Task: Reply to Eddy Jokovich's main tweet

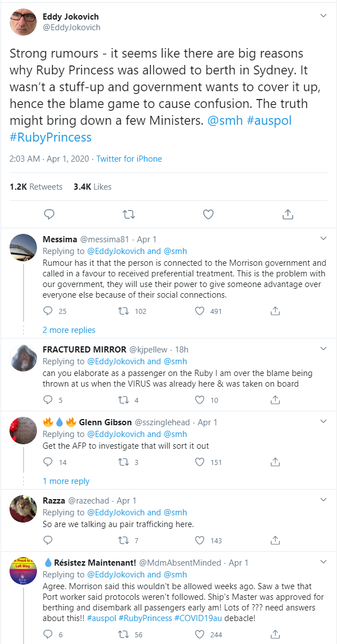Action: point(49,214)
